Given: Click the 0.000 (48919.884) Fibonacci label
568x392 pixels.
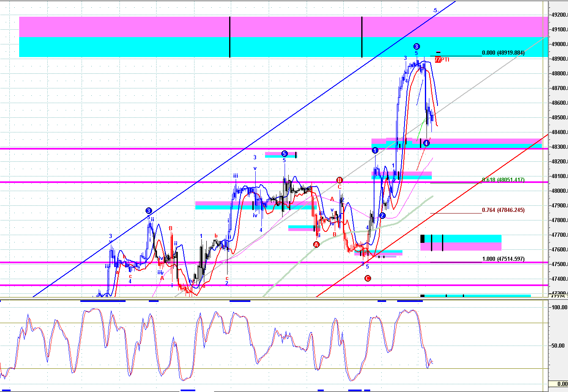Looking at the screenshot, I should point(503,53).
